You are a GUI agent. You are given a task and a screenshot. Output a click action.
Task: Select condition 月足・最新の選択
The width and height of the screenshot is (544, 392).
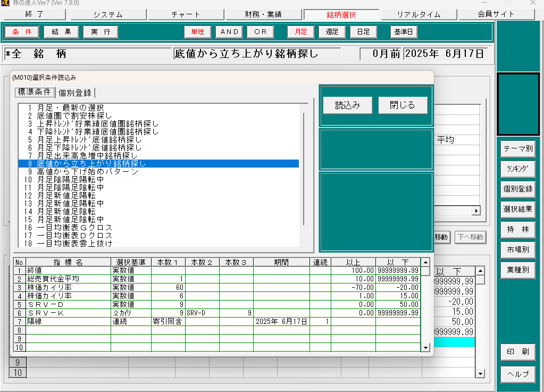coord(158,108)
